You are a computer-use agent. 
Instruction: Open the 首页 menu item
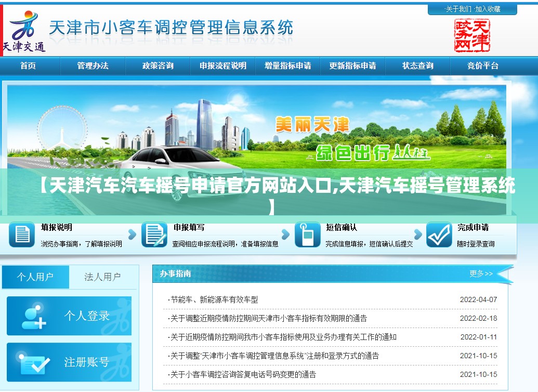28,66
